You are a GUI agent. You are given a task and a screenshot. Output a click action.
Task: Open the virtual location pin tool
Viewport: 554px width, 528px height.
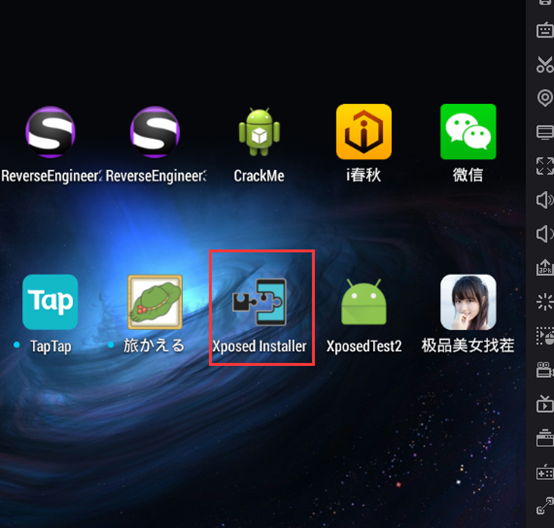point(545,98)
